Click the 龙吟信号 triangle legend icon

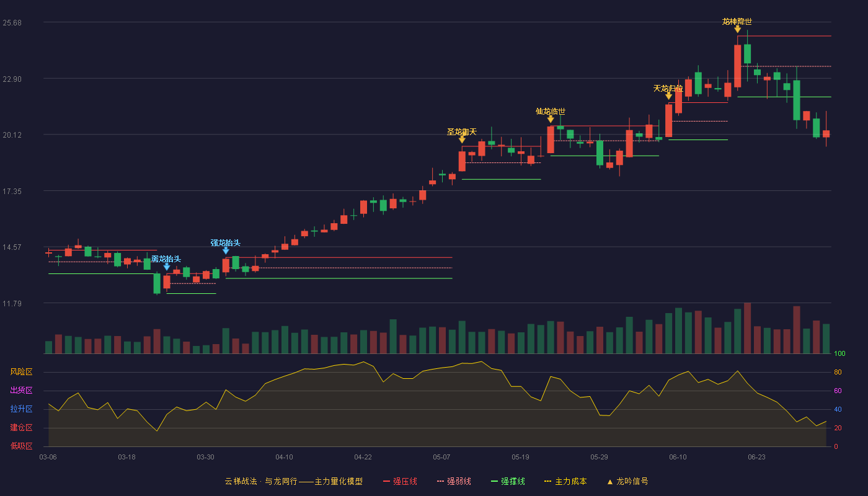click(609, 482)
